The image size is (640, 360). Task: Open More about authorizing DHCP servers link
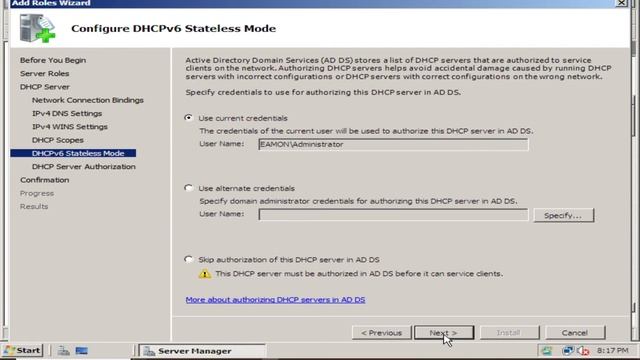point(275,300)
